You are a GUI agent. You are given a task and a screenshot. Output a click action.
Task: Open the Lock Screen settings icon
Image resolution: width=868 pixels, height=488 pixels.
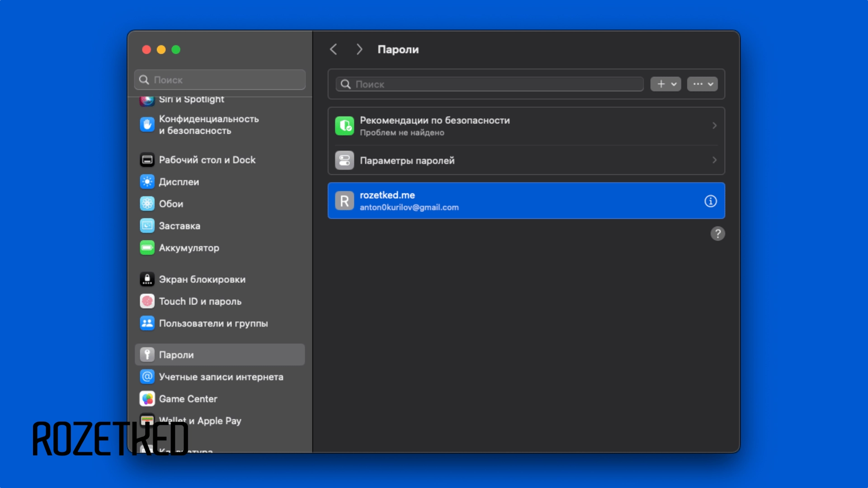coord(147,279)
